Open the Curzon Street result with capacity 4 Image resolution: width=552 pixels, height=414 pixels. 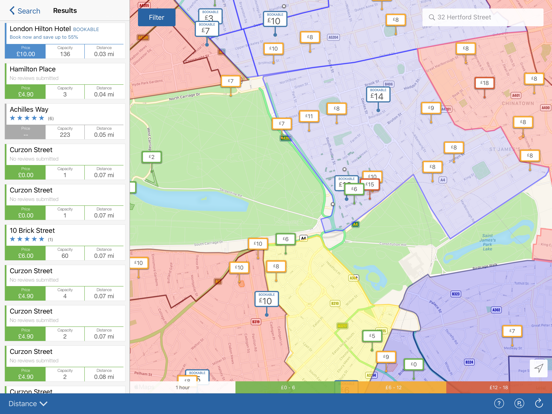coord(65,283)
